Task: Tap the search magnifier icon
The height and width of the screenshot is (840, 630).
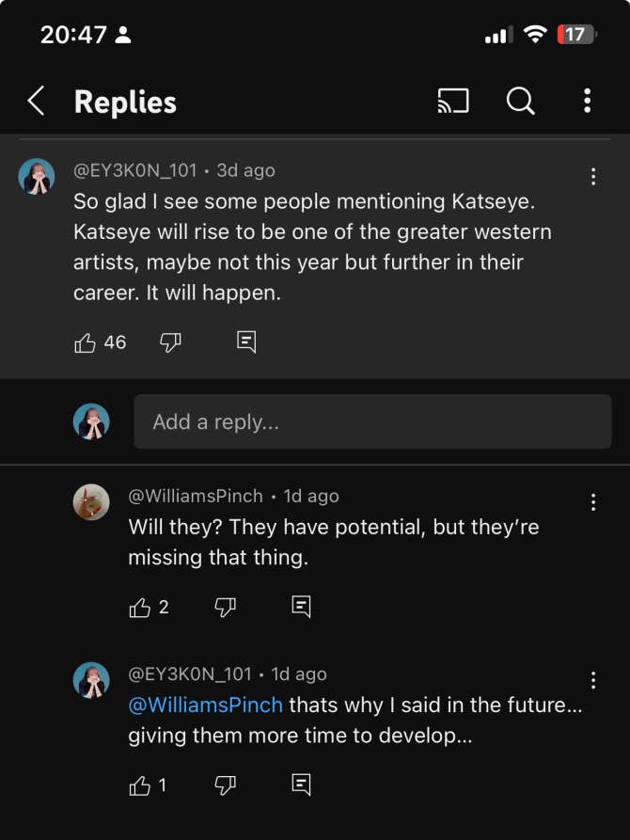Action: point(520,101)
